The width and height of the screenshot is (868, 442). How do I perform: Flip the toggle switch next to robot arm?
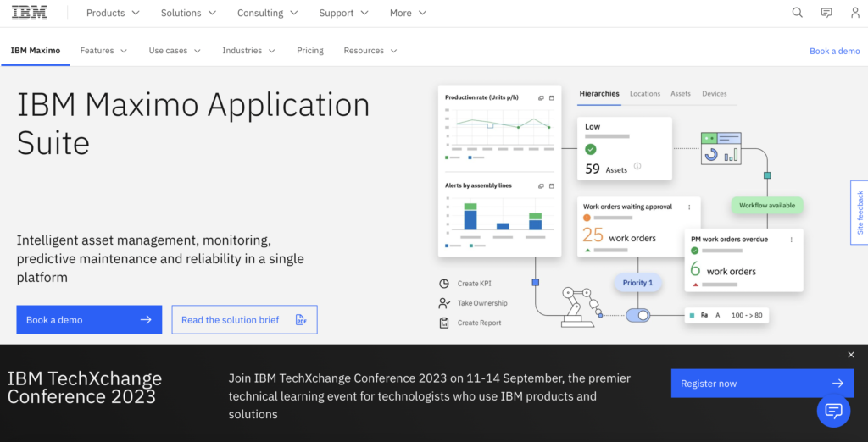pyautogui.click(x=637, y=315)
